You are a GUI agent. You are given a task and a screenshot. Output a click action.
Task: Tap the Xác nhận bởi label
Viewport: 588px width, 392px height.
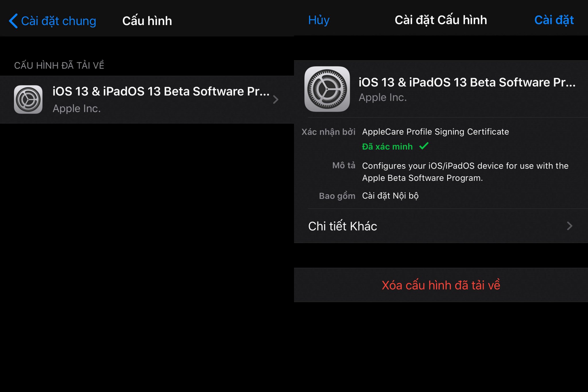[328, 132]
